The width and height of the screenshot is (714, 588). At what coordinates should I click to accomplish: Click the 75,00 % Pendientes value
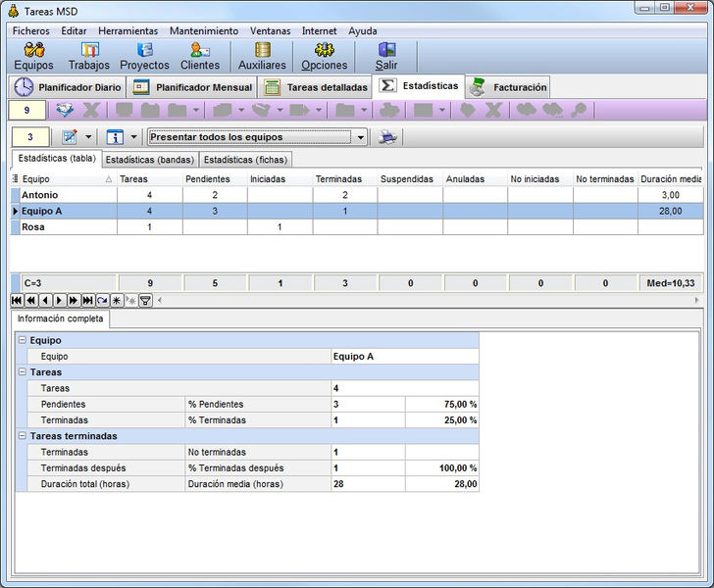click(441, 404)
